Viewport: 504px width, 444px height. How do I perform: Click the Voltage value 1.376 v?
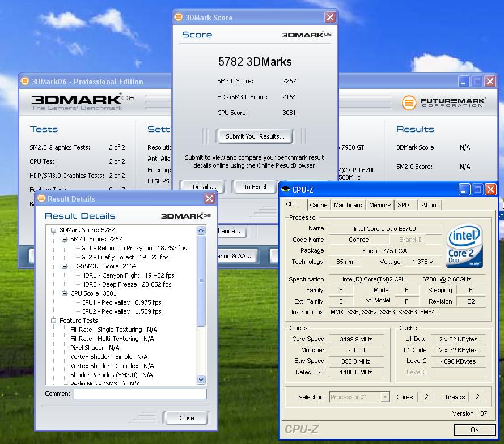422,262
